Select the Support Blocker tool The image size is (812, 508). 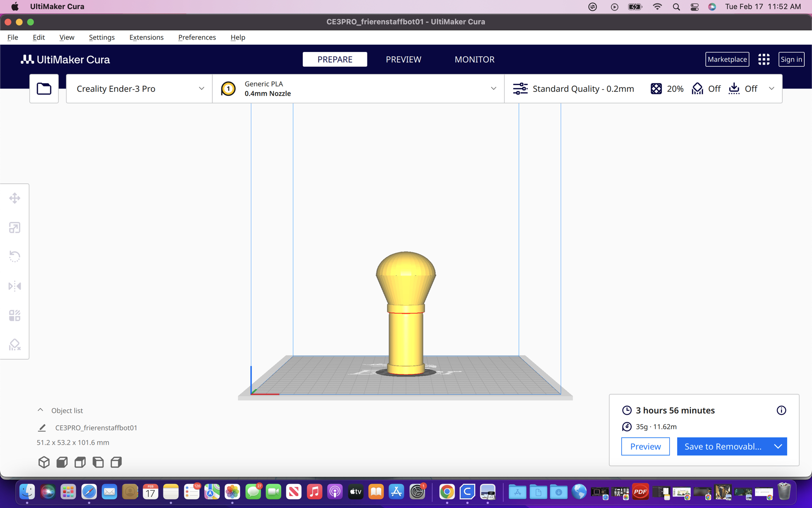coord(15,345)
